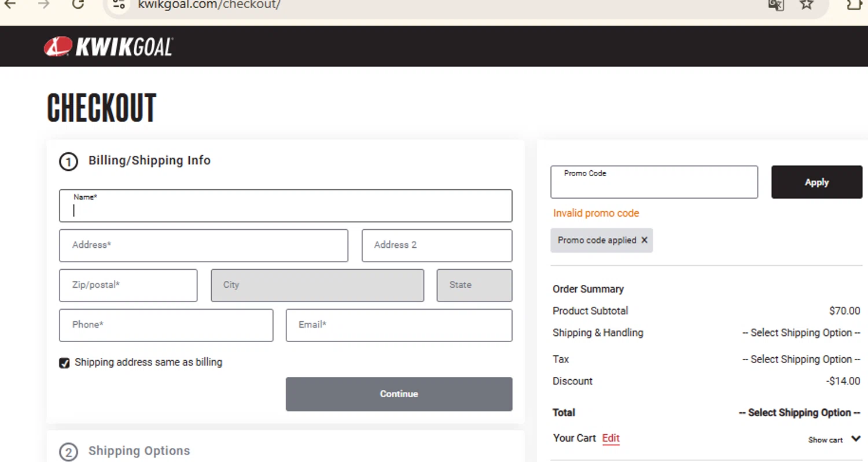Open site information icon beside the URL
The image size is (868, 462).
tap(119, 5)
